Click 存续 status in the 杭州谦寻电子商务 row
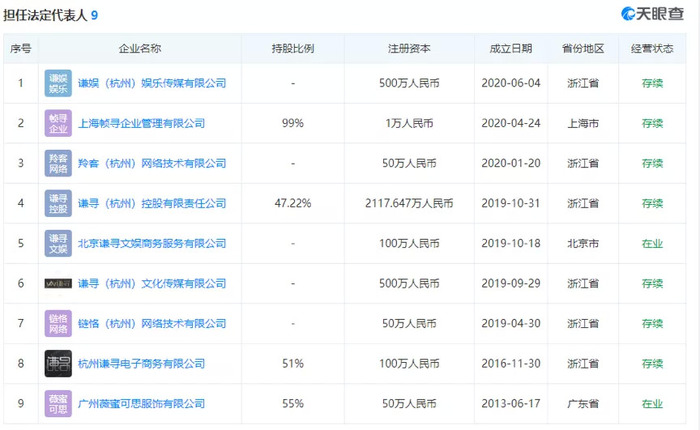Image resolution: width=700 pixels, height=430 pixels. point(652,363)
